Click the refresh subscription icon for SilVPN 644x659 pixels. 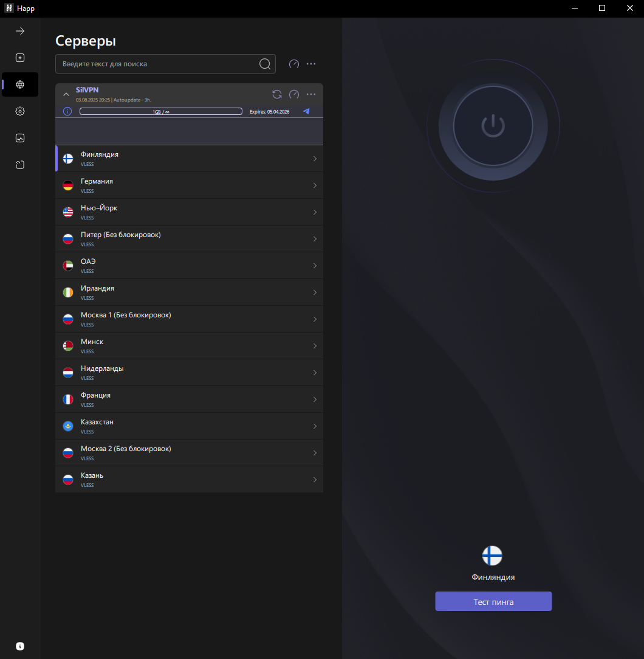point(277,94)
